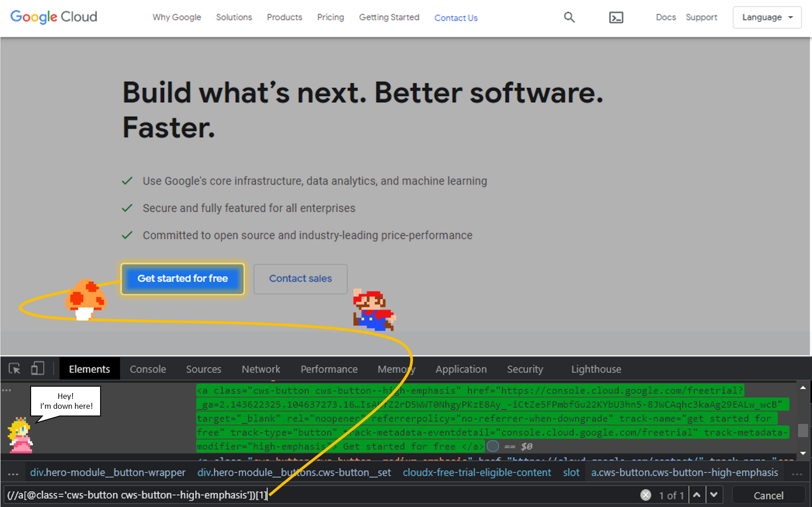
Task: Activate the Cloud Shell terminal icon
Action: tap(616, 18)
